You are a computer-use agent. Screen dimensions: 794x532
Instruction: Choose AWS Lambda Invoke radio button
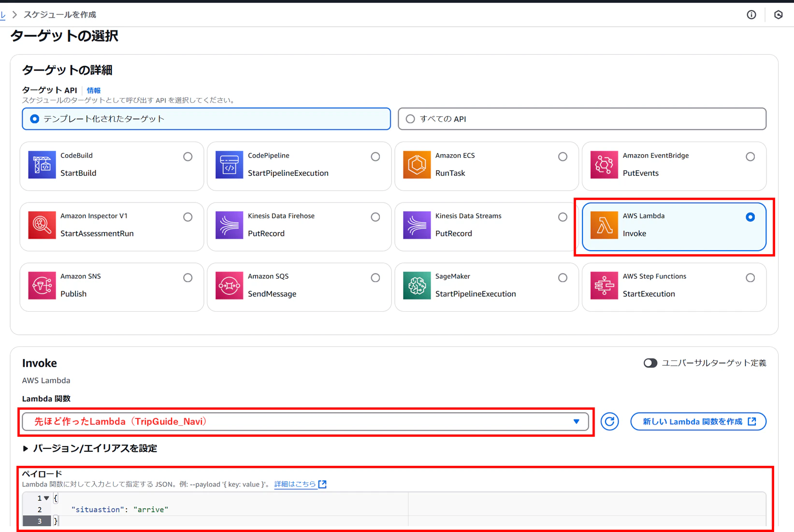750,217
